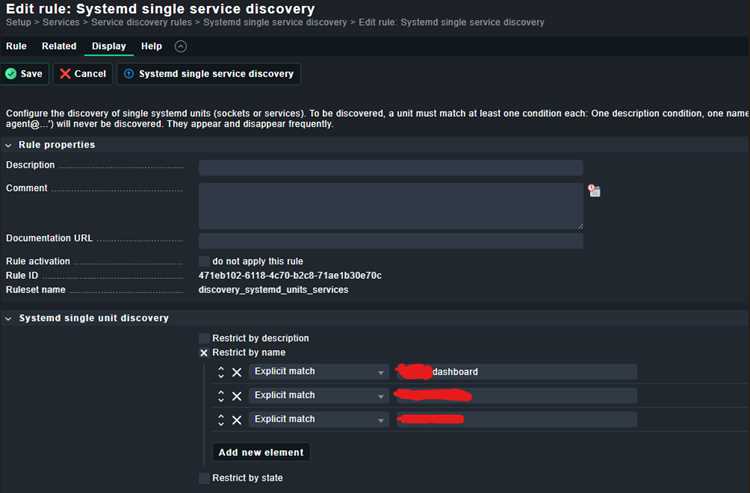Viewport: 750px width, 493px height.
Task: Open the Related menu
Action: [59, 46]
